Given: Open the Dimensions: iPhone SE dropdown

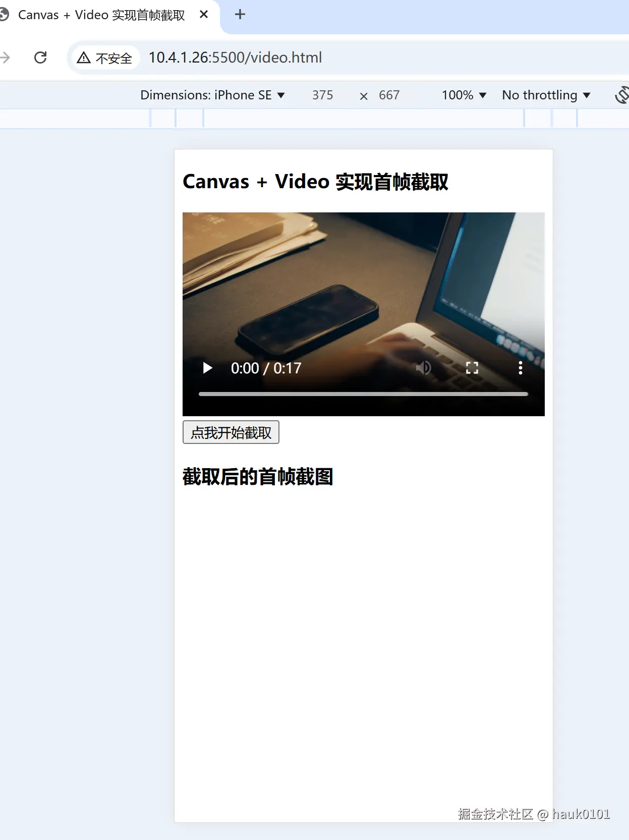Looking at the screenshot, I should [212, 95].
